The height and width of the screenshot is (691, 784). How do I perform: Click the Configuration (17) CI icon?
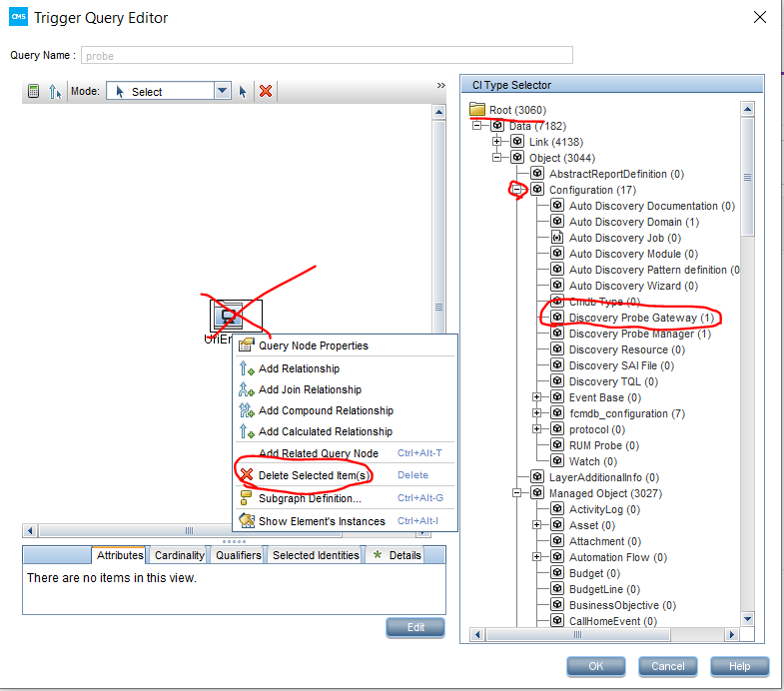537,190
